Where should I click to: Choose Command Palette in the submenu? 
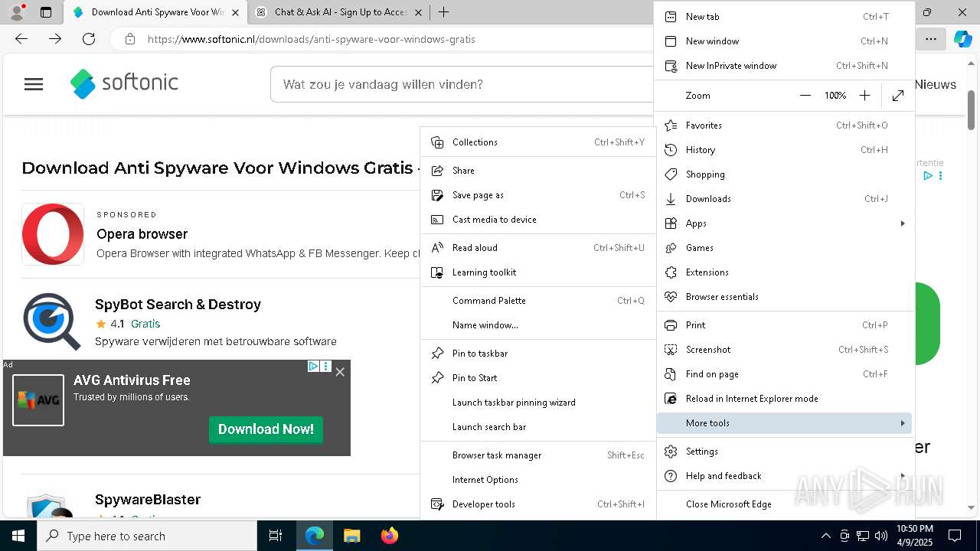tap(538, 301)
